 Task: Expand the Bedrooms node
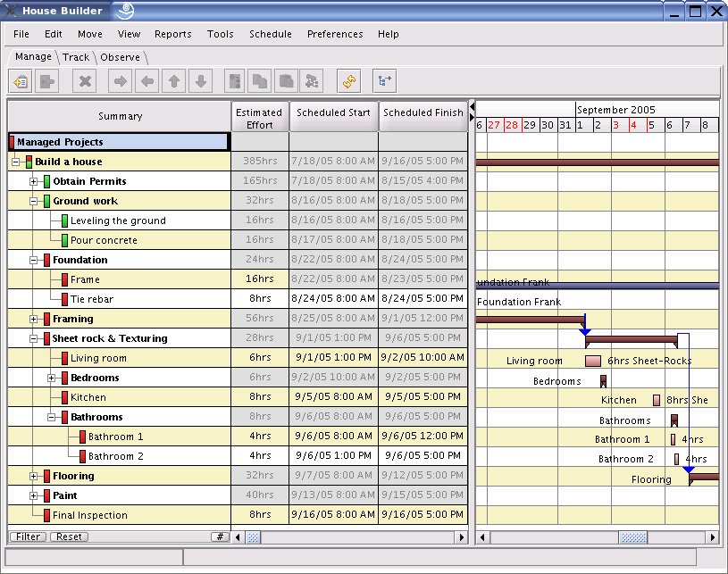(x=52, y=379)
